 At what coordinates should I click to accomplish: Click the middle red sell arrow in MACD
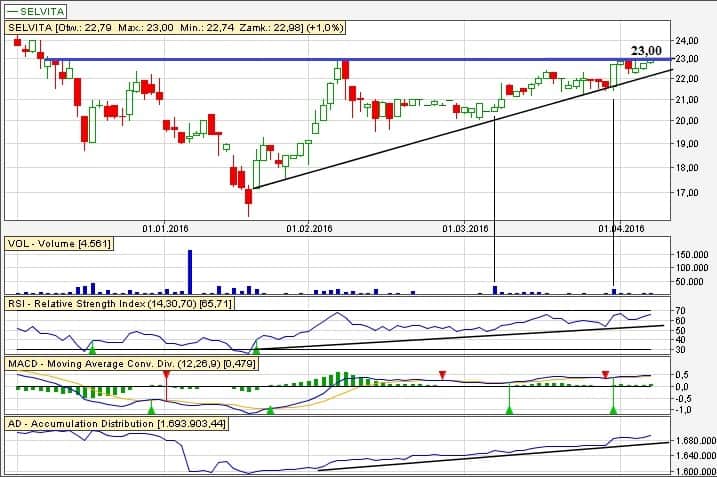442,374
